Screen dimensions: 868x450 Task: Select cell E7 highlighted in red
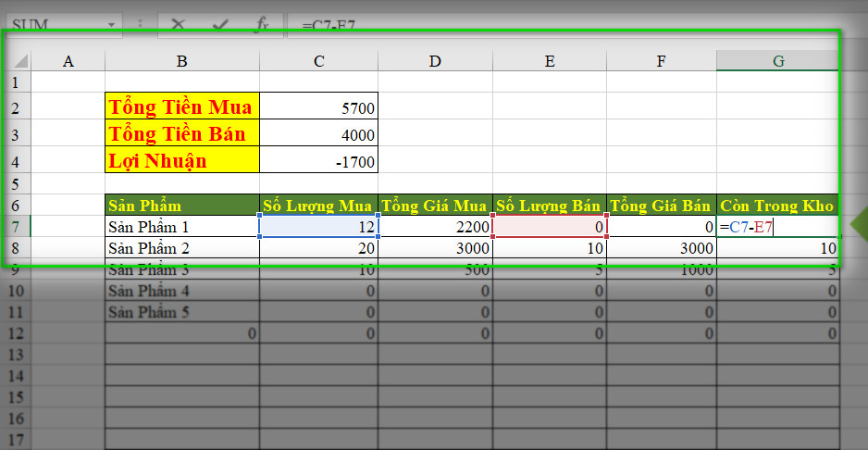(550, 227)
